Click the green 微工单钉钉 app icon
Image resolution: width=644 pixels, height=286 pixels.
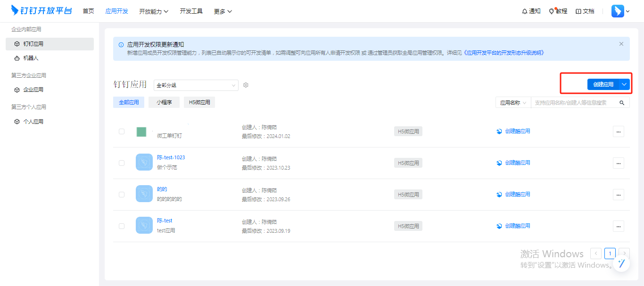tap(141, 132)
